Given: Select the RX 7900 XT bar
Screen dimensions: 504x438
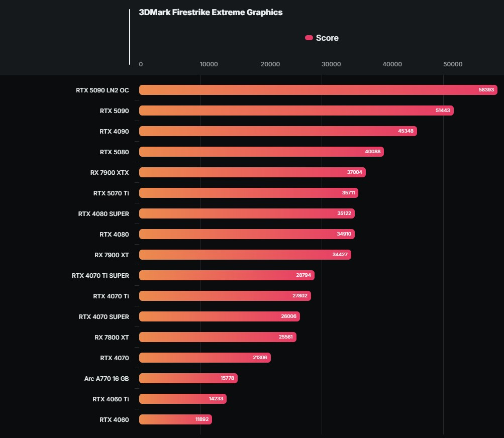Looking at the screenshot, I should [x=245, y=255].
